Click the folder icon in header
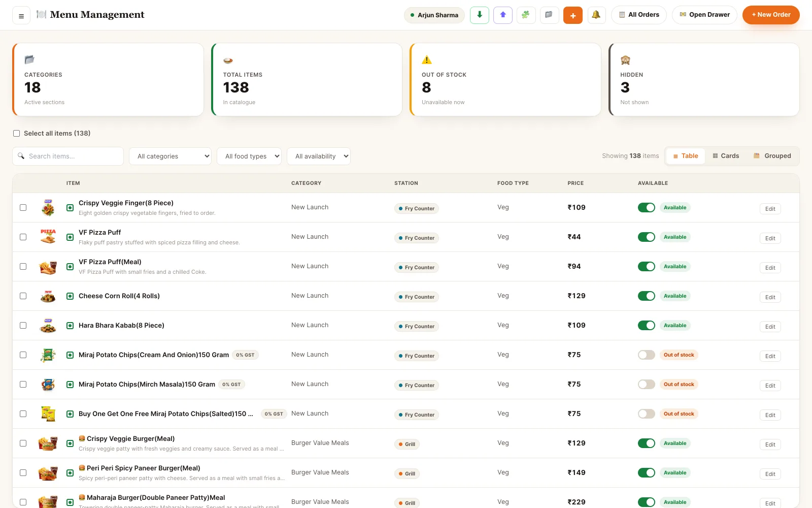This screenshot has width=812, height=508. click(549, 15)
